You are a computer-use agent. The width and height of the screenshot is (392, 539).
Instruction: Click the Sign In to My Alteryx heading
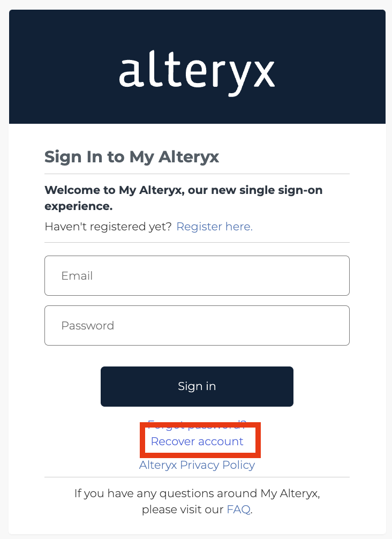coord(132,156)
